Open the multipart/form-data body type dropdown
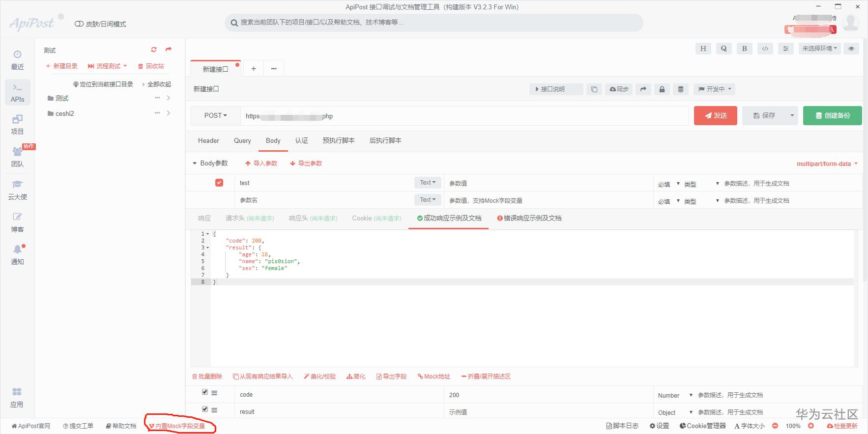 [x=827, y=164]
